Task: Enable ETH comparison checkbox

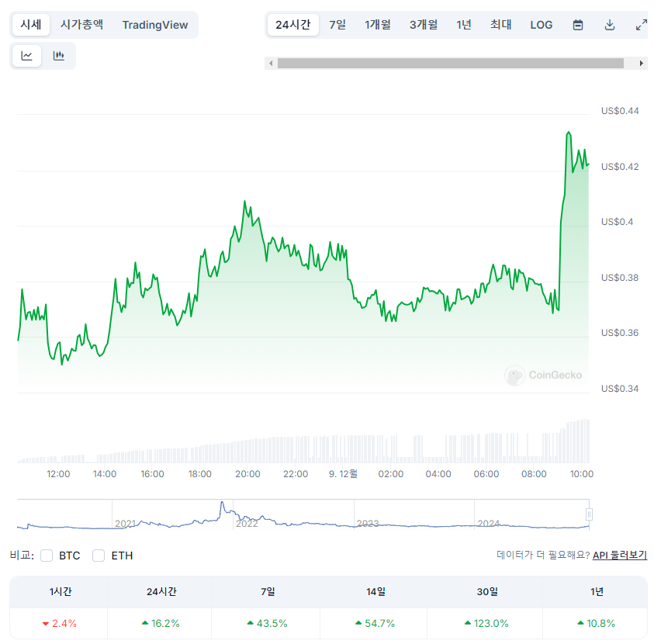Action: tap(99, 556)
